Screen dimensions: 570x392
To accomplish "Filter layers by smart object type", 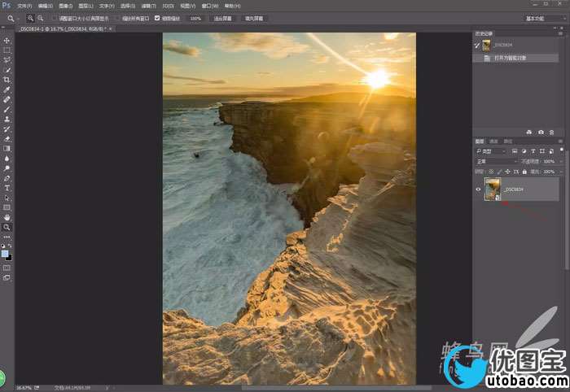I will pyautogui.click(x=551, y=151).
